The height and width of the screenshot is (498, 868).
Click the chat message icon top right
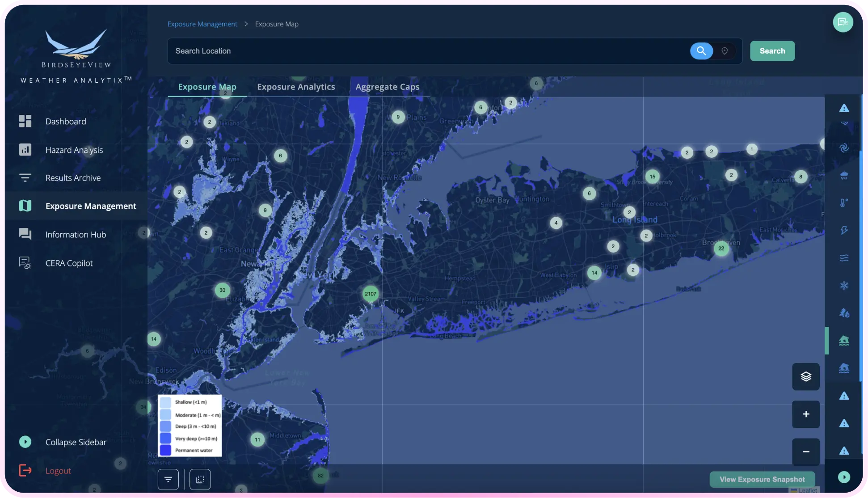tap(843, 22)
